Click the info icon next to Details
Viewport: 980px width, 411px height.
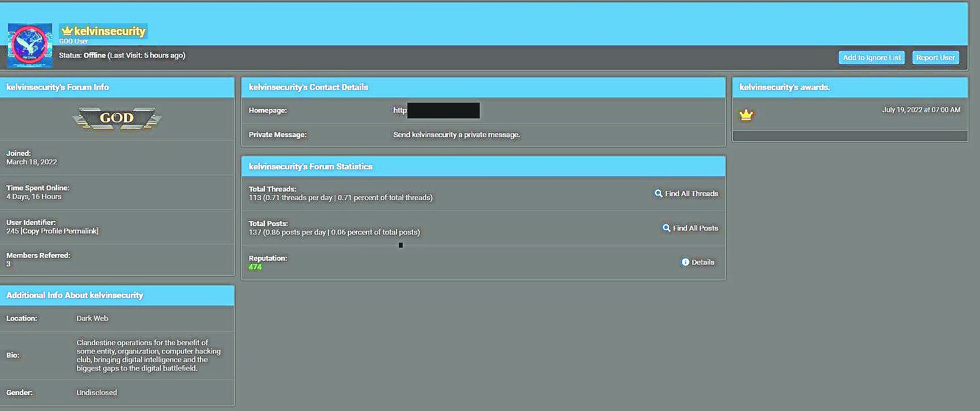685,262
